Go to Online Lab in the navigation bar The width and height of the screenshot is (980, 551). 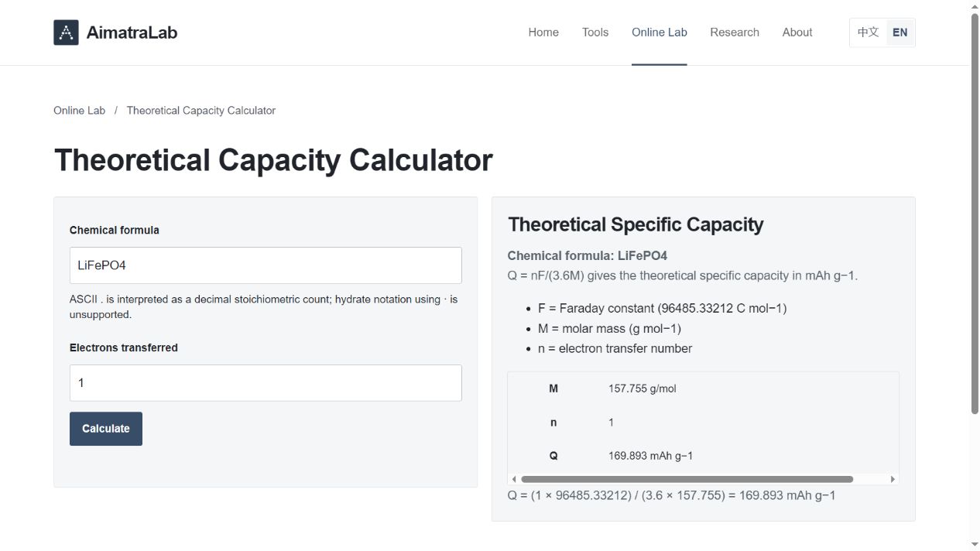(660, 33)
